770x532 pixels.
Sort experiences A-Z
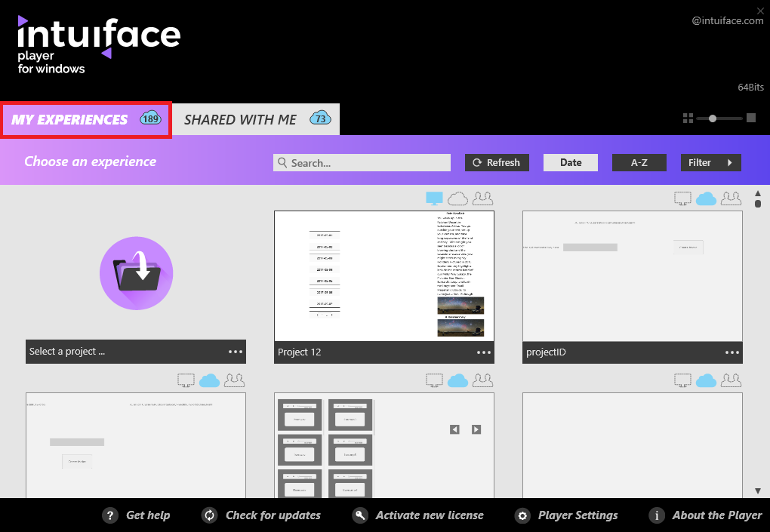pos(639,162)
